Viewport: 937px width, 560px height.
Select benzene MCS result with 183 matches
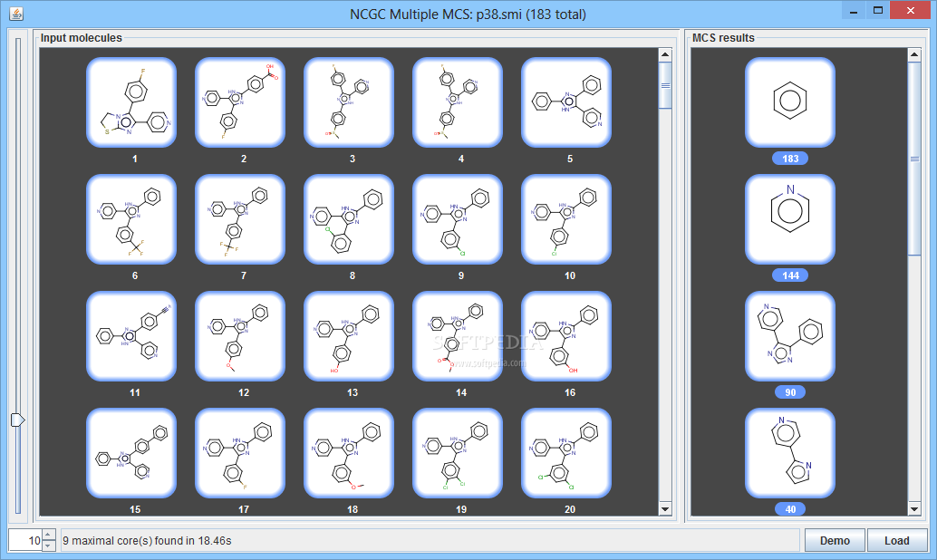(x=790, y=102)
